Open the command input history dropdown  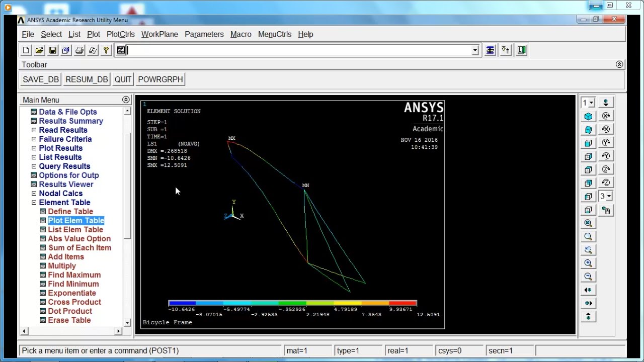point(475,50)
